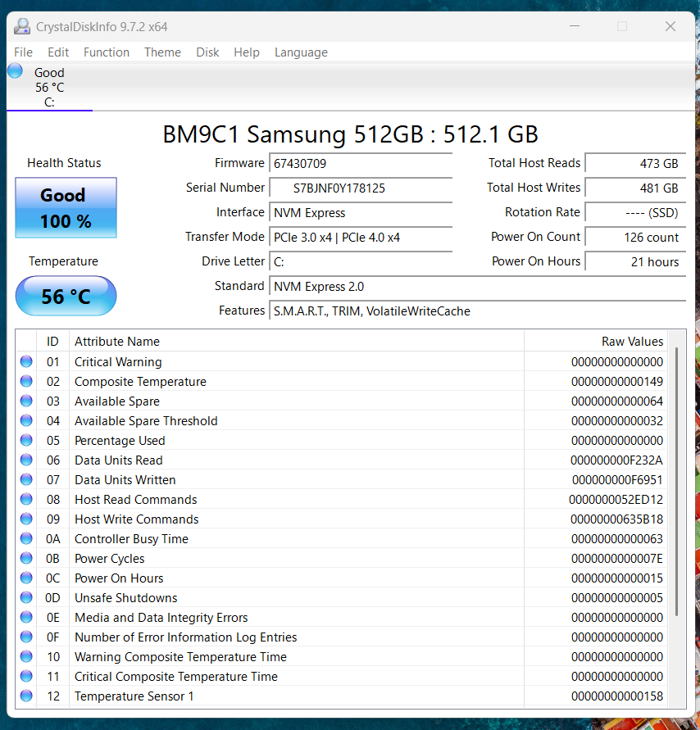Click the status indicator for Host Write Commands

[x=25, y=519]
